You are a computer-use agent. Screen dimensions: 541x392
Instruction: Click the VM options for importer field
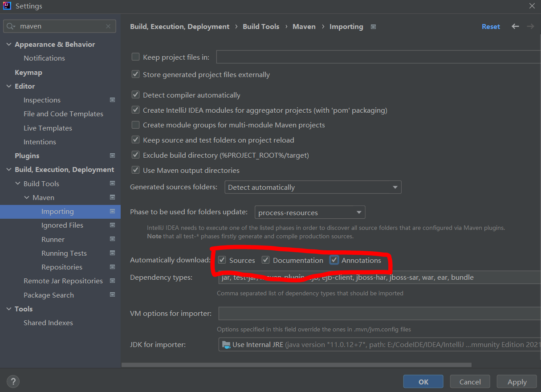[379, 314]
